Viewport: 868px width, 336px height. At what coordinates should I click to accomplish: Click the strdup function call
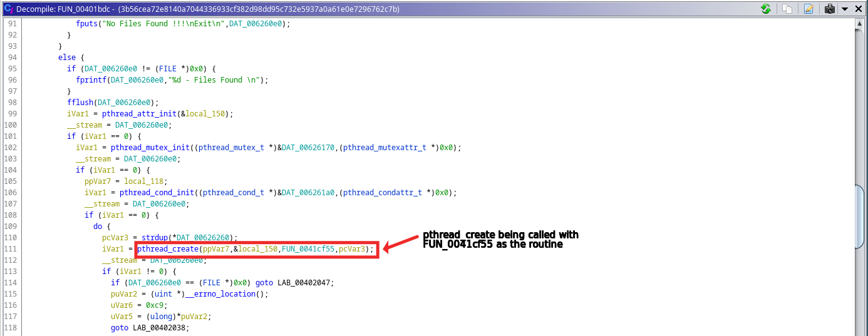coord(155,238)
